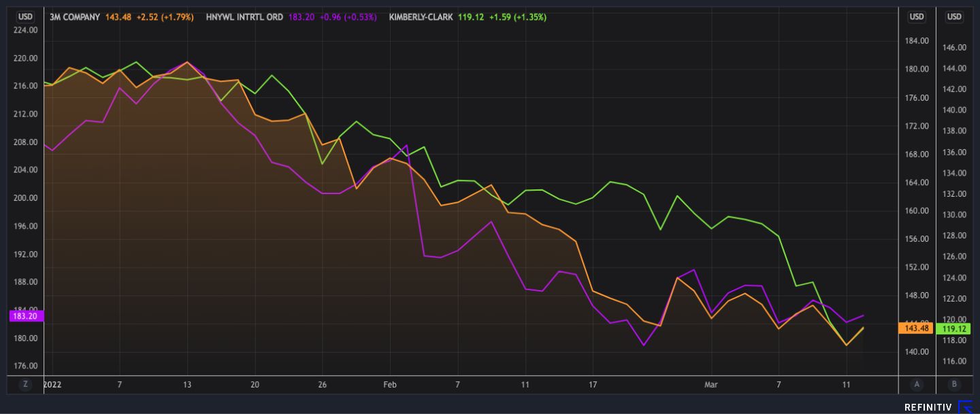The width and height of the screenshot is (980, 414).
Task: Click the 200.00 price axis label
Action: tap(25, 198)
